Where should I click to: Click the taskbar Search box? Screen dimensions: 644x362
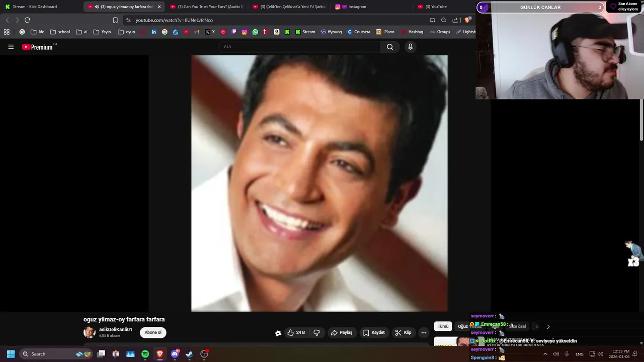pos(56,354)
